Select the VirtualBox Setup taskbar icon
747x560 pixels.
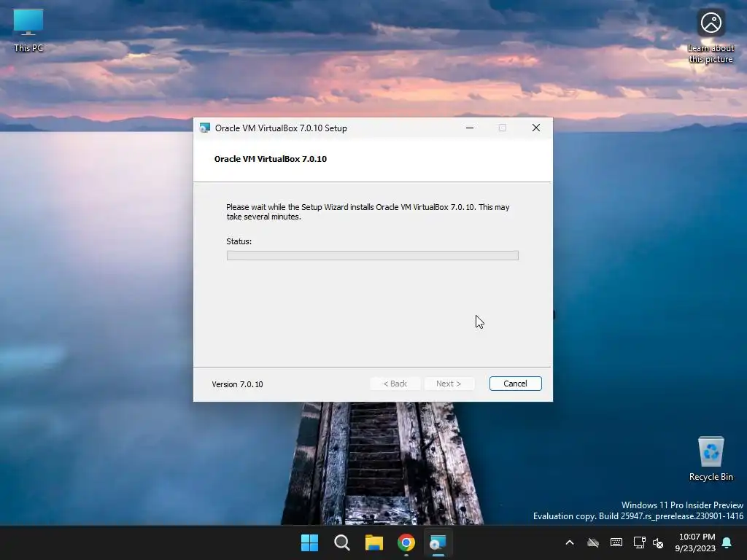tap(438, 542)
